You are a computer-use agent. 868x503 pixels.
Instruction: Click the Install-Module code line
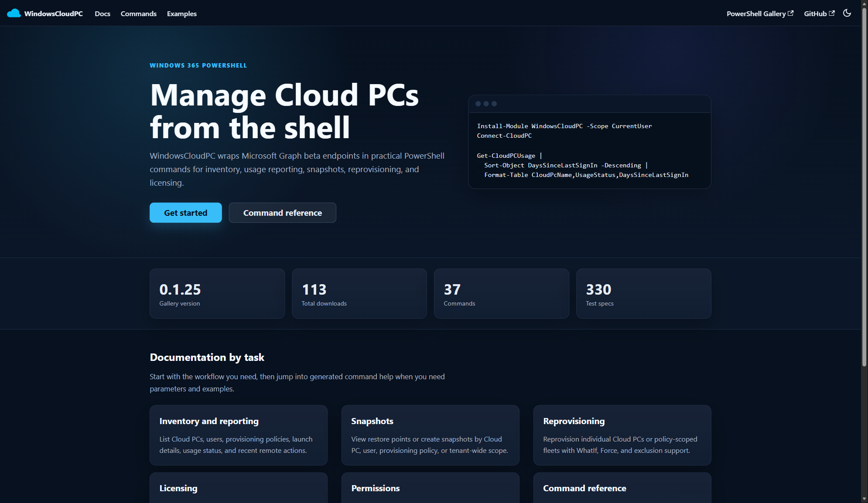564,126
